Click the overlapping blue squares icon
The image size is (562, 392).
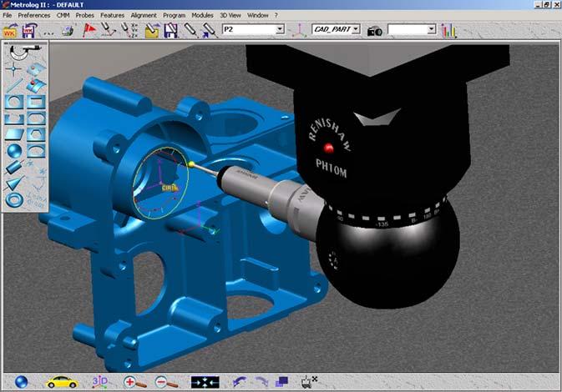point(281,382)
